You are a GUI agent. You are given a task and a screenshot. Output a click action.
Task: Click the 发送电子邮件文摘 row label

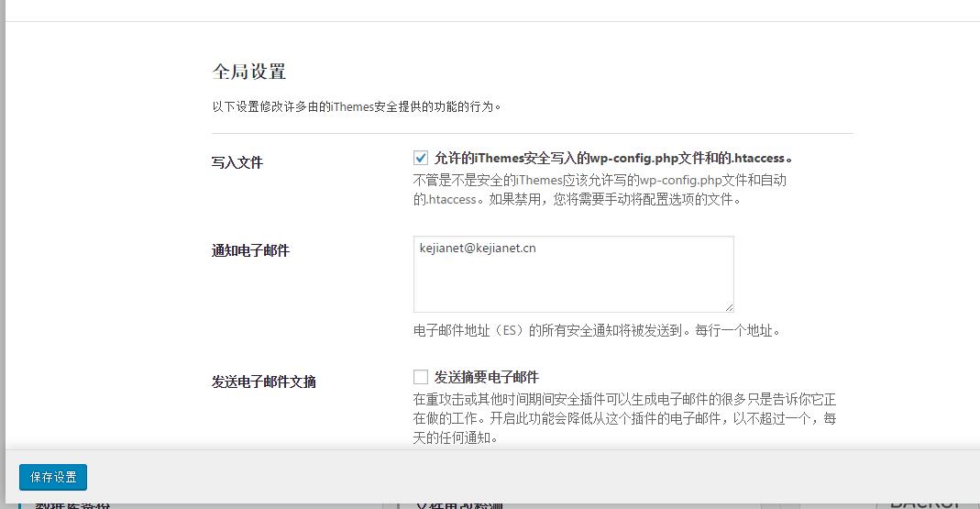(264, 382)
